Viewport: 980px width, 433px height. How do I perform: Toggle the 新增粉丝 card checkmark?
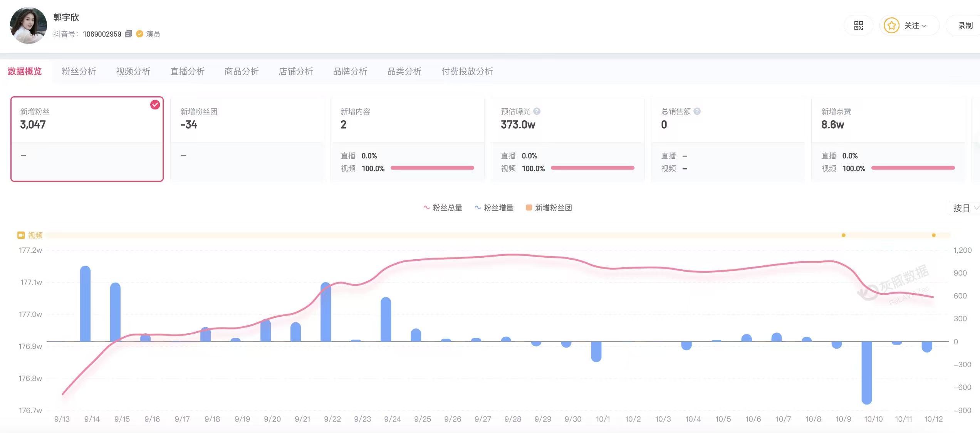pyautogui.click(x=155, y=104)
